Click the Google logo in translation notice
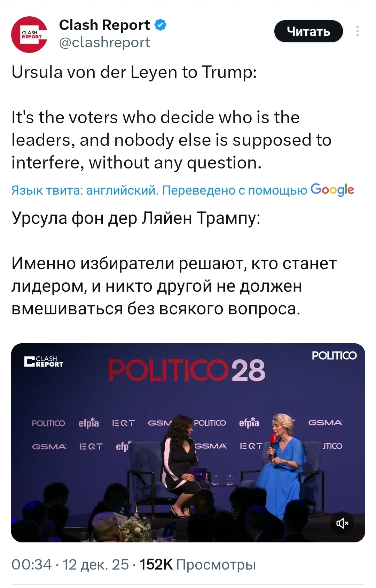 click(332, 190)
